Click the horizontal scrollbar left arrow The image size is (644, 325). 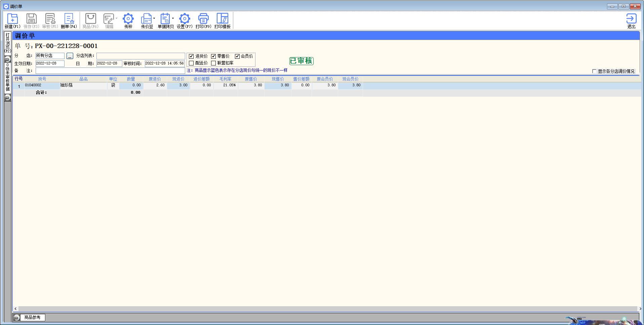(x=15, y=309)
